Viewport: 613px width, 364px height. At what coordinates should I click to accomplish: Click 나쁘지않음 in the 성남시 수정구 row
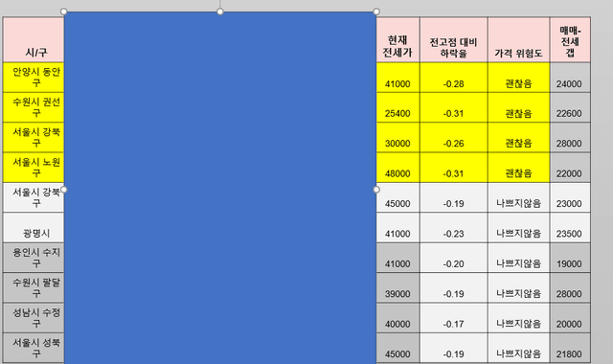(519, 318)
